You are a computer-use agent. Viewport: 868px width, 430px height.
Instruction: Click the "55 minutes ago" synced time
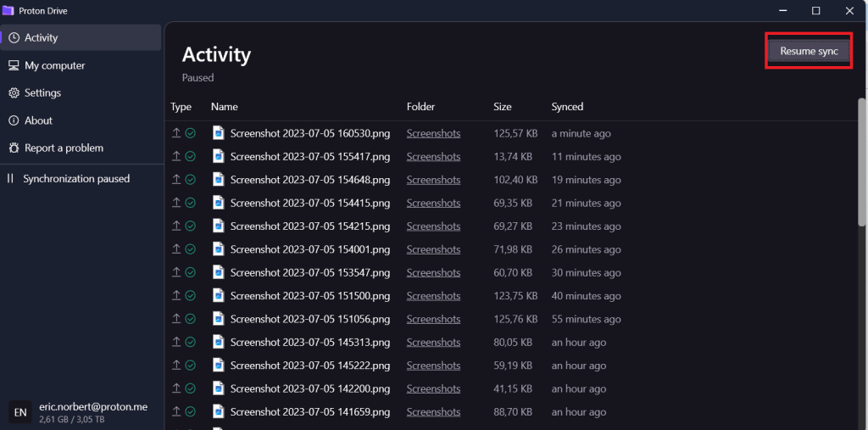pos(587,319)
